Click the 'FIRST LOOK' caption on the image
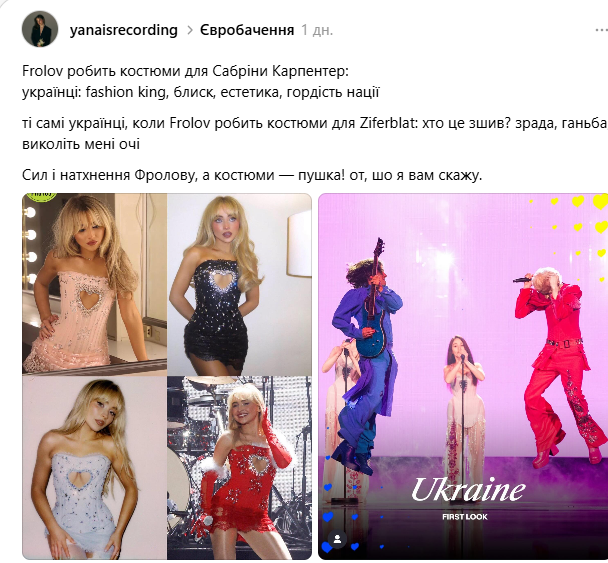Image resolution: width=608 pixels, height=563 pixels. click(x=465, y=517)
